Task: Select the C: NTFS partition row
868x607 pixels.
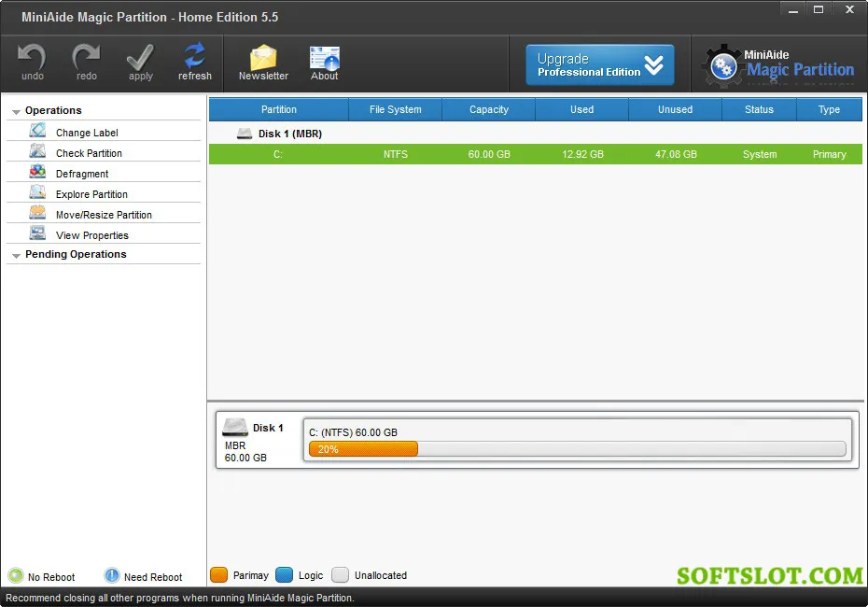Action: [x=536, y=154]
